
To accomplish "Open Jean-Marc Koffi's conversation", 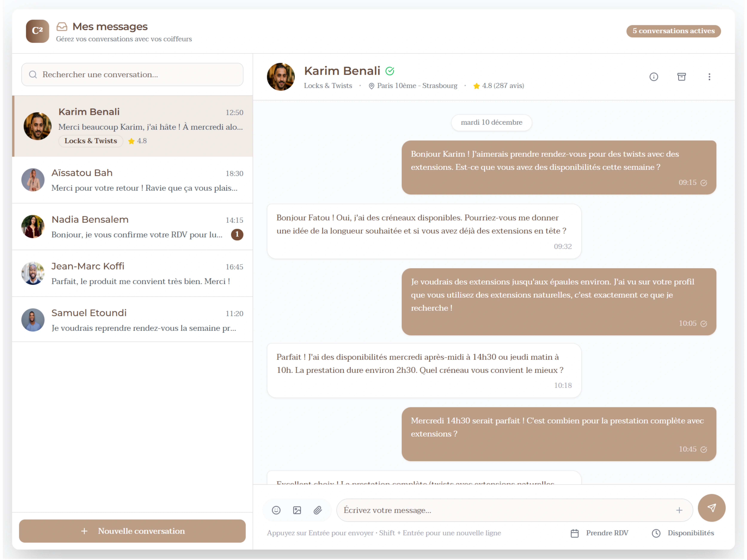I will tap(132, 273).
